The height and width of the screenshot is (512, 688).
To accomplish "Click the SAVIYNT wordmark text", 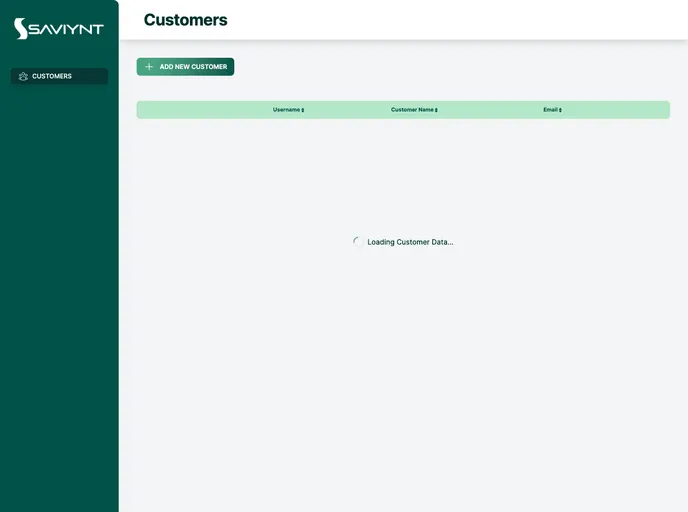I will click(66, 30).
